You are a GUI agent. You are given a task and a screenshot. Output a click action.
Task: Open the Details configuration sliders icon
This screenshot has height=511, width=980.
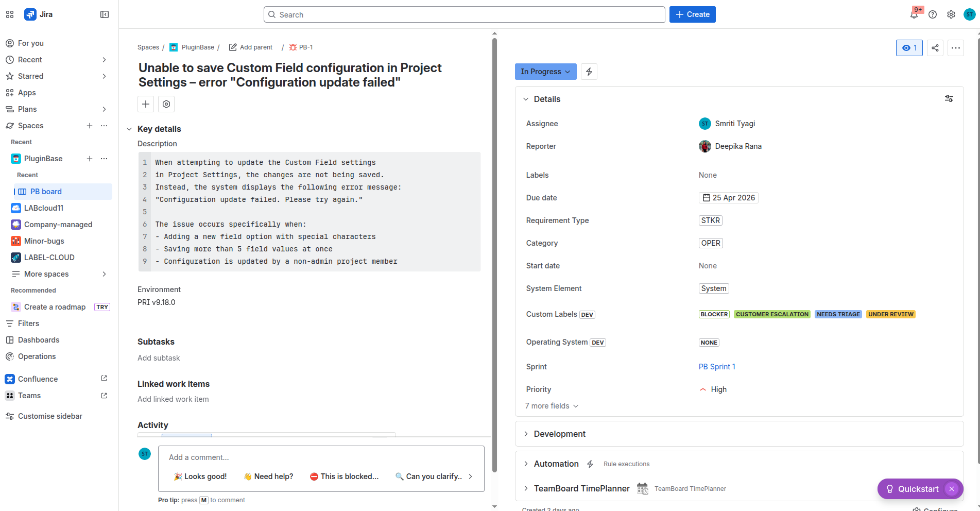click(x=949, y=98)
